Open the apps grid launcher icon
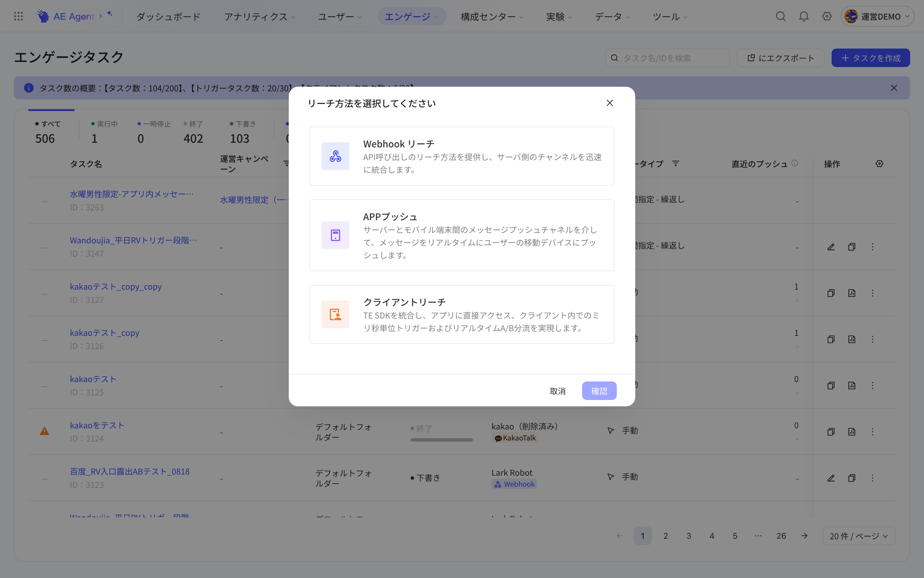 [18, 16]
